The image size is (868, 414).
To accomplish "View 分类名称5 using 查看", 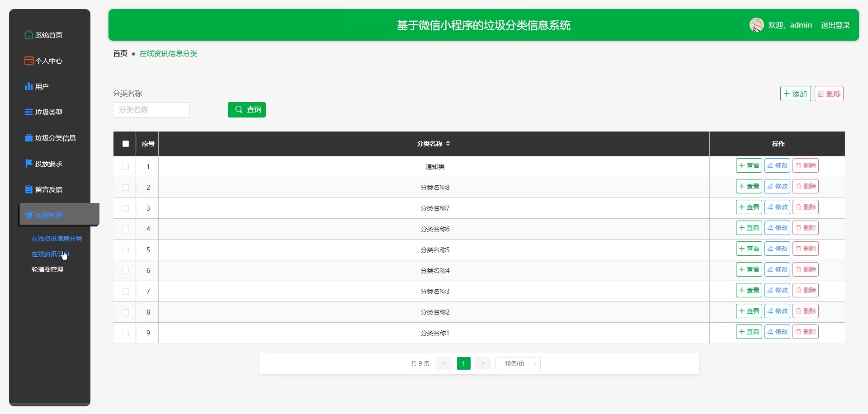I will pyautogui.click(x=749, y=249).
